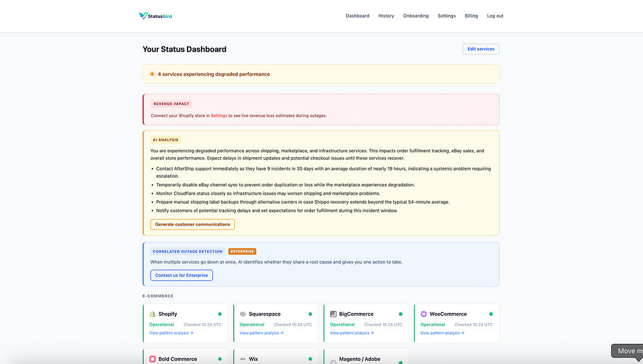This screenshot has height=364, width=643.
Task: Open the Onboarding nav item
Action: (x=416, y=16)
